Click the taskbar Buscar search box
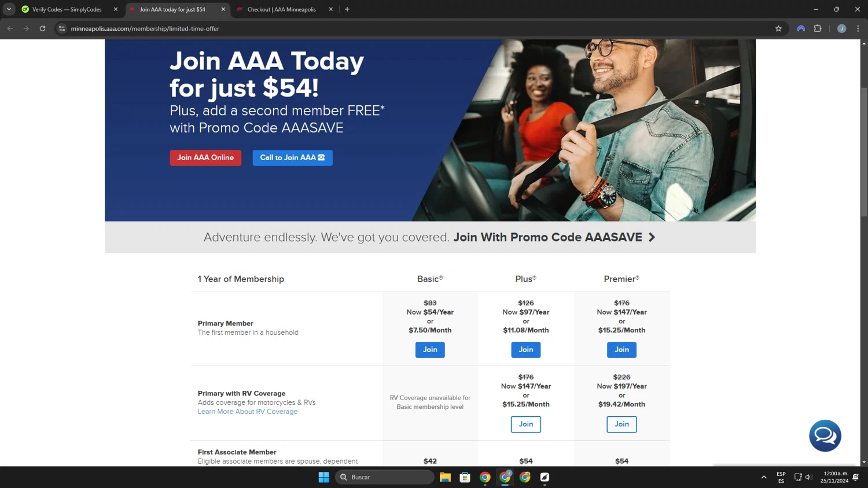Image resolution: width=868 pixels, height=488 pixels. pos(385,477)
